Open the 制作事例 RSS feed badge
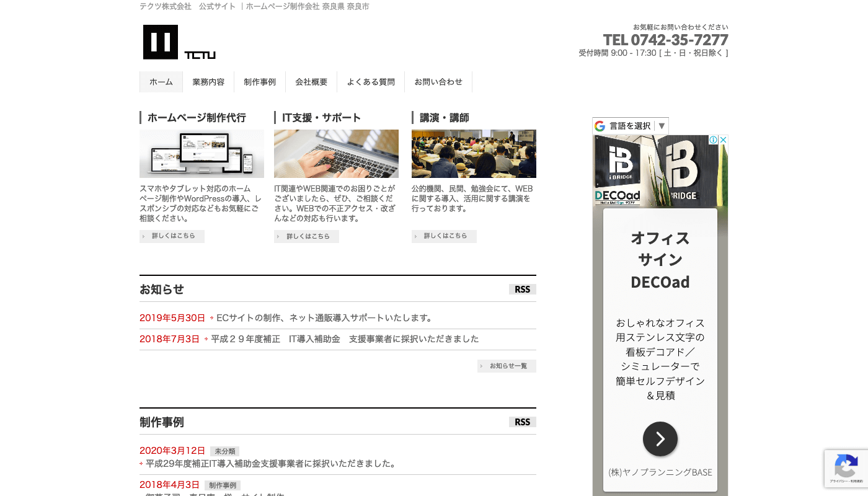This screenshot has height=496, width=868. (522, 422)
